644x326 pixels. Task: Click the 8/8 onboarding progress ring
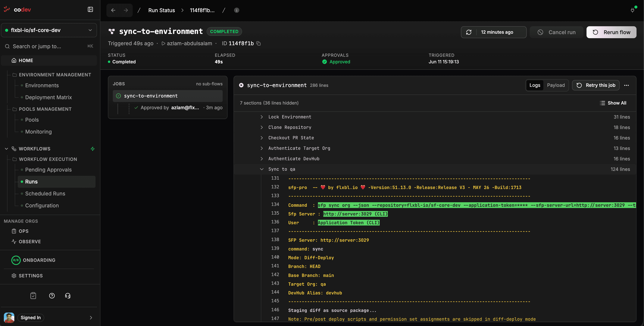[16, 260]
